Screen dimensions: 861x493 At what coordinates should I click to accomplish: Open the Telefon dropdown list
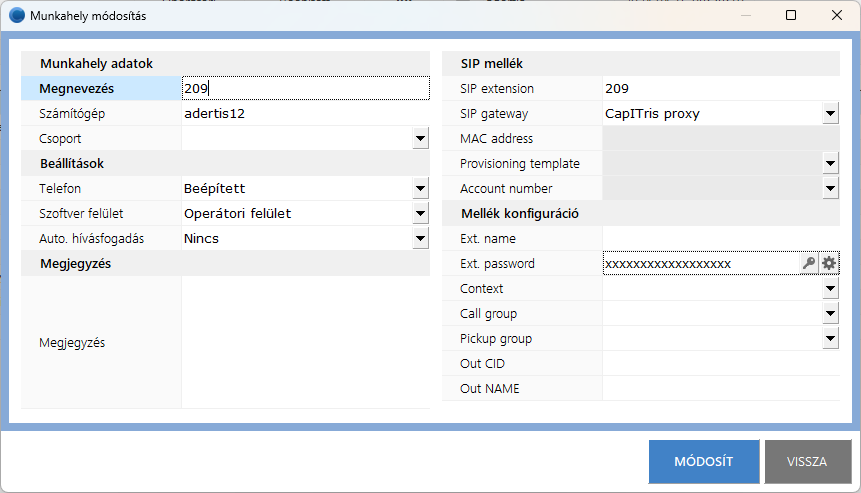[x=421, y=189]
